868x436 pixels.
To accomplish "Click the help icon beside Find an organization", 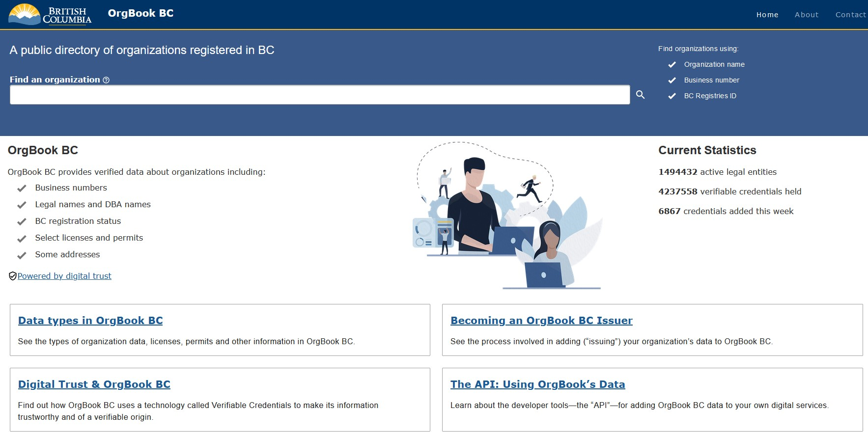I will click(x=106, y=80).
